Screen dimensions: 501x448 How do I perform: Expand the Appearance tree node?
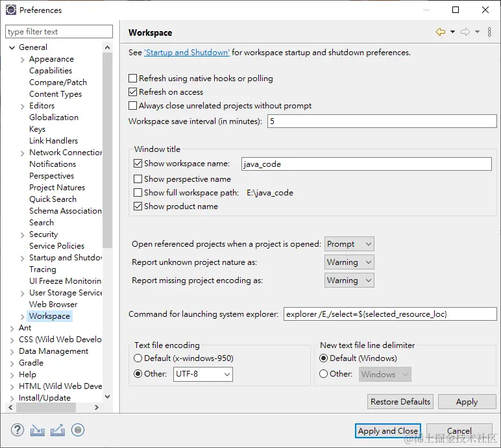[x=22, y=60]
